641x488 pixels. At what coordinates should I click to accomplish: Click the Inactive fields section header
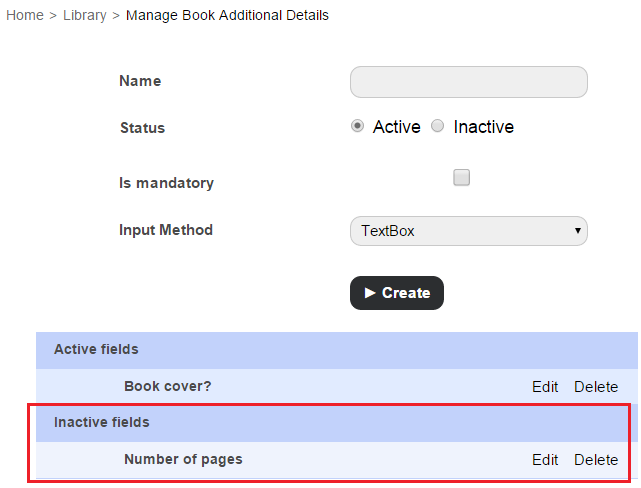(332, 422)
